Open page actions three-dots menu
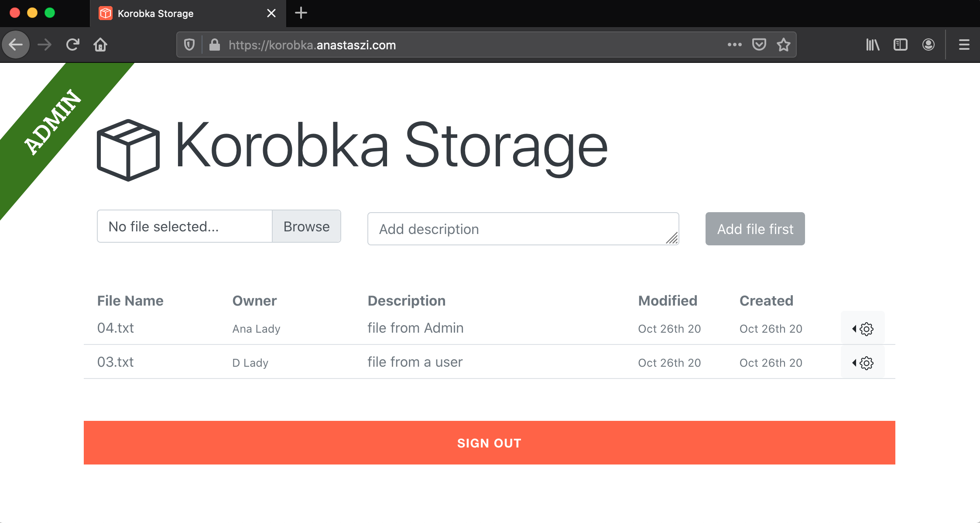980x523 pixels. 735,45
